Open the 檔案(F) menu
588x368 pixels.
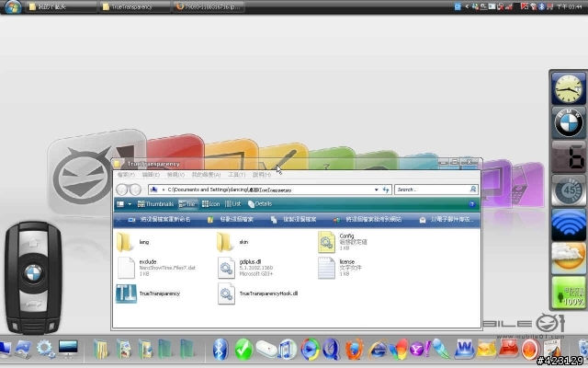point(126,175)
